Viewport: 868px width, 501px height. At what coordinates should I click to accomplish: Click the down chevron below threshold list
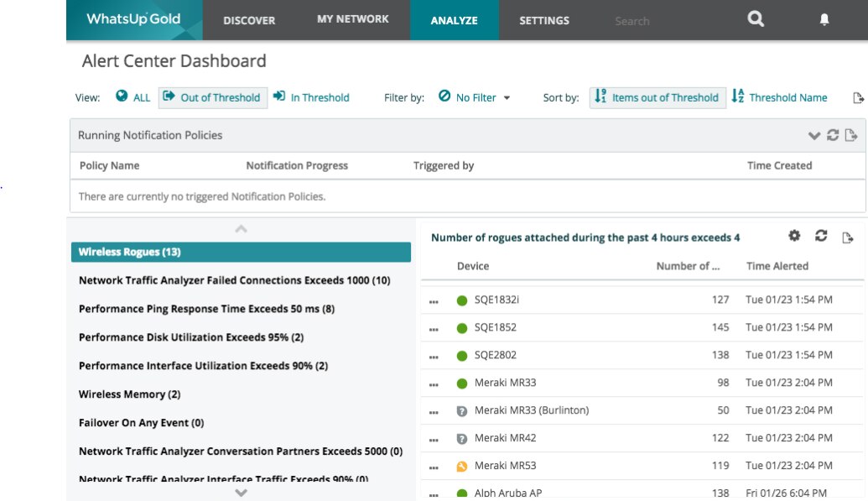241,492
